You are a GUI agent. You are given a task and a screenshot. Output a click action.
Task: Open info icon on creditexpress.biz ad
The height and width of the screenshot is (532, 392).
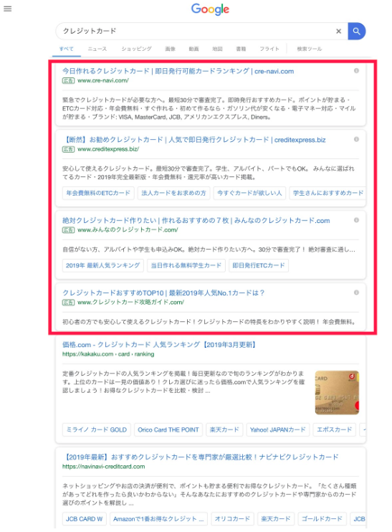coord(356,139)
